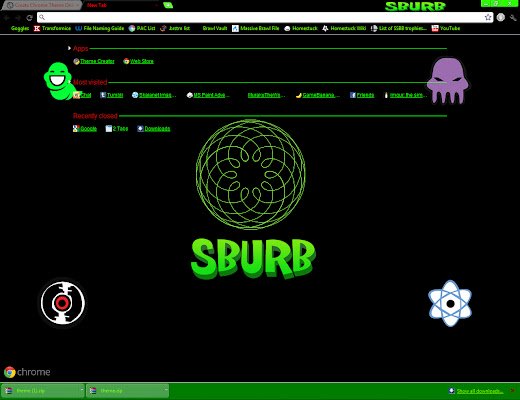Open the MS Paint Adventures most visited link
520x400 pixels.
pos(208,95)
